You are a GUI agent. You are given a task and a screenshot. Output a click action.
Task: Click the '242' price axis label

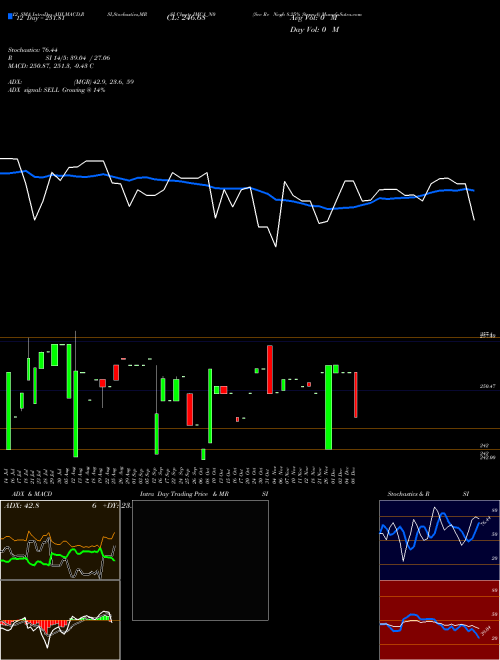coord(484,445)
